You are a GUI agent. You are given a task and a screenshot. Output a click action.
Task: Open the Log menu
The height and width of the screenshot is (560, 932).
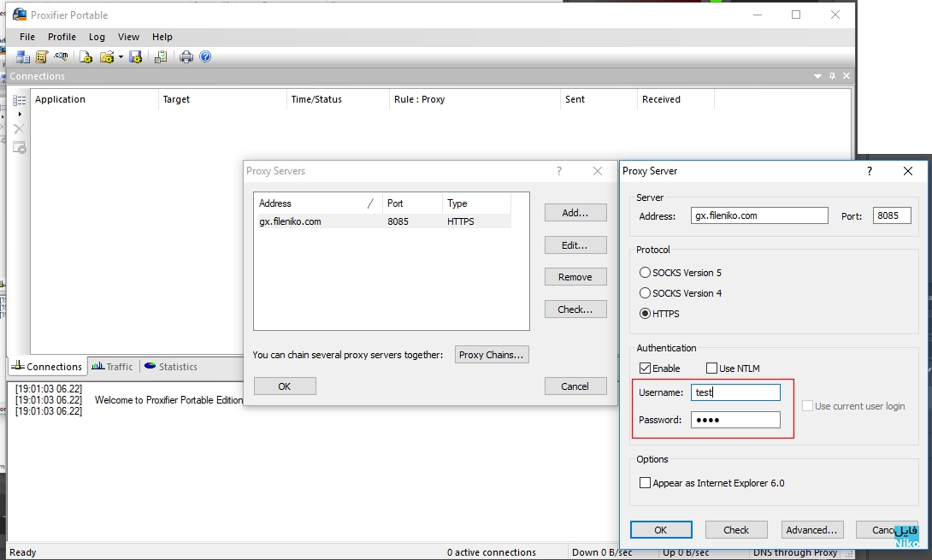[x=97, y=37]
